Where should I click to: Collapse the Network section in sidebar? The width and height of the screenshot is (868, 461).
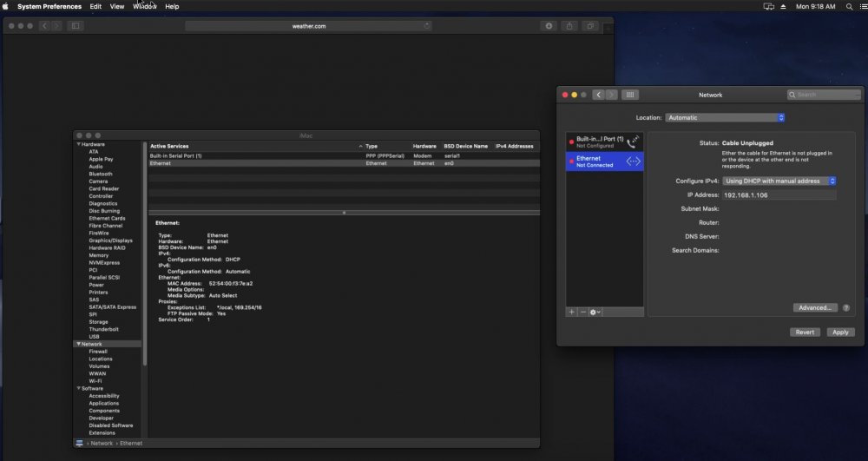point(79,344)
